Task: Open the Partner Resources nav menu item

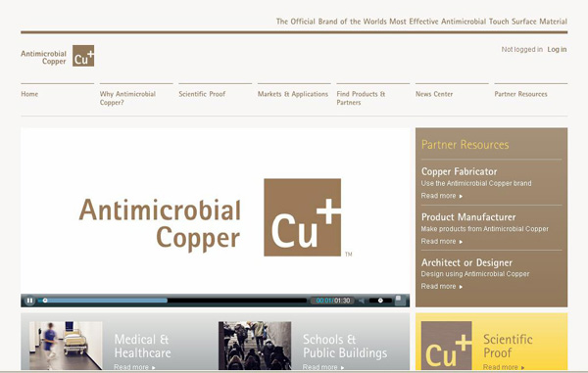Action: coord(521,94)
